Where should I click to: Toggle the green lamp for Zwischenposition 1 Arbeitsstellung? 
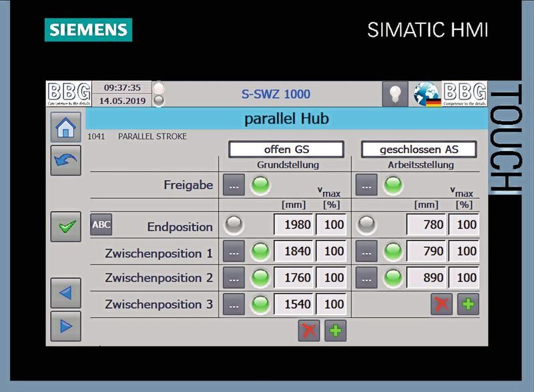[x=392, y=251]
